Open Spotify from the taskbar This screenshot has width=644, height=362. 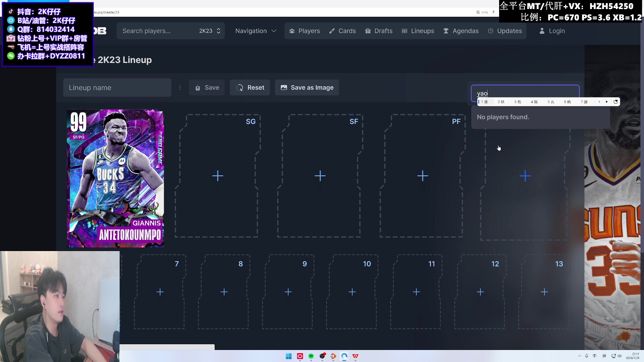[x=311, y=356]
